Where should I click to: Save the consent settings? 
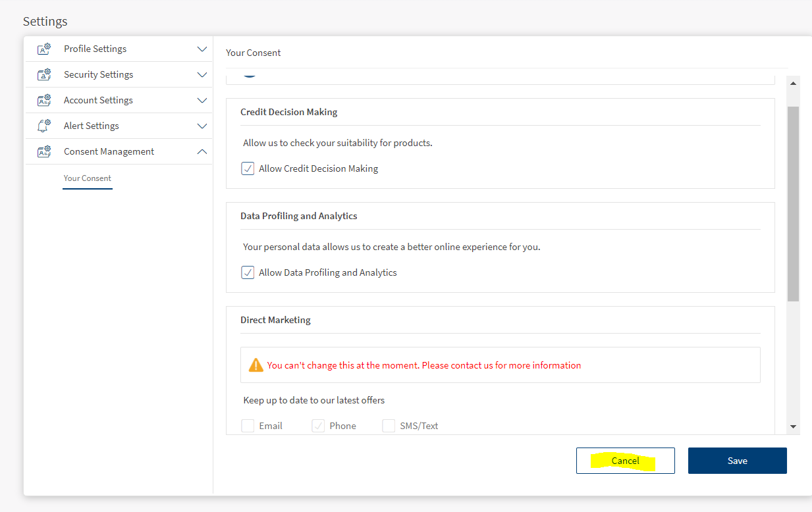(737, 461)
